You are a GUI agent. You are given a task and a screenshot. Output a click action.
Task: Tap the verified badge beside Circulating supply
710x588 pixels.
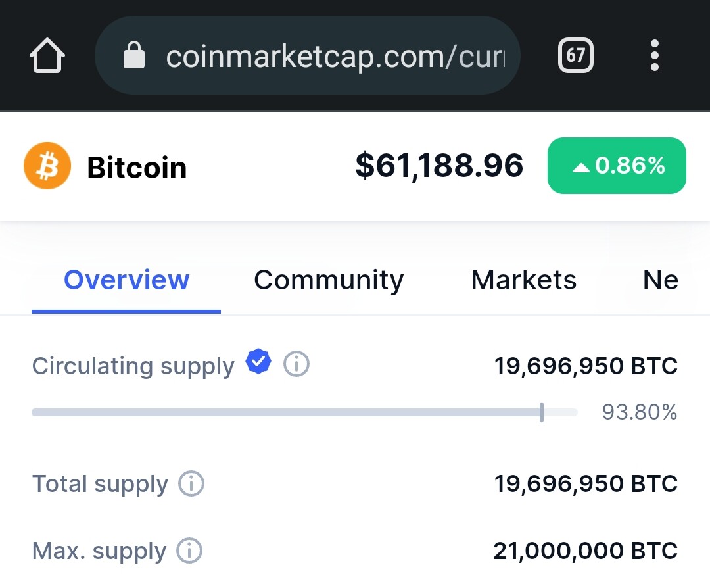click(258, 362)
